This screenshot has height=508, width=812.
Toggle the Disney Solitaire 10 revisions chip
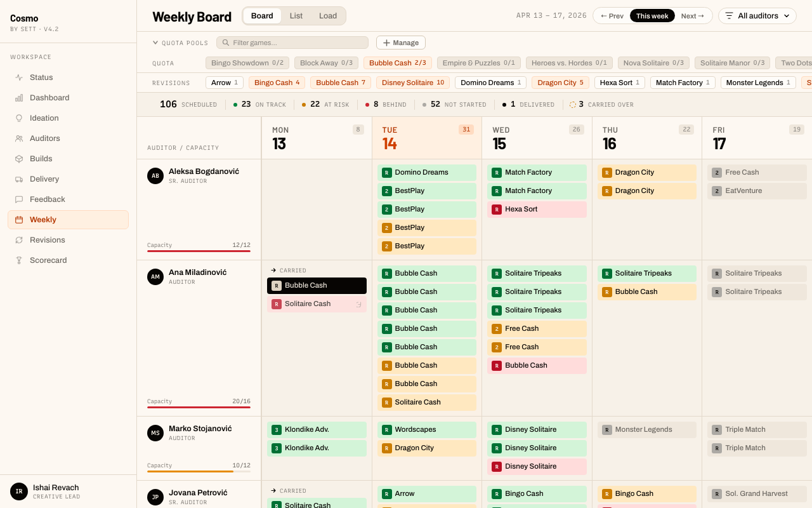[x=413, y=83]
